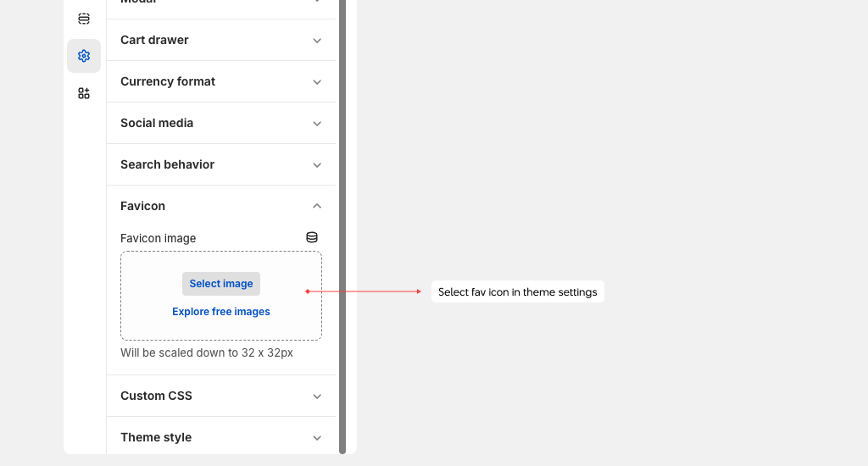Click the 'Will be scaled down' helper text

coord(207,352)
